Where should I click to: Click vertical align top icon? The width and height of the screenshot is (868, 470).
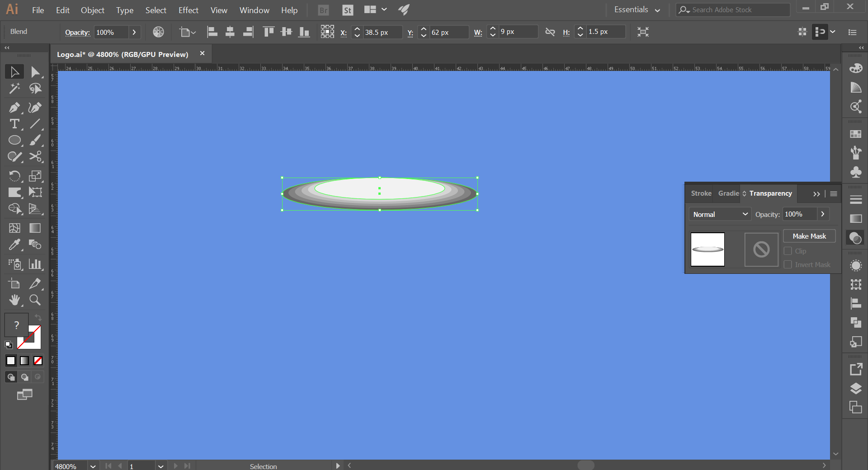point(269,32)
